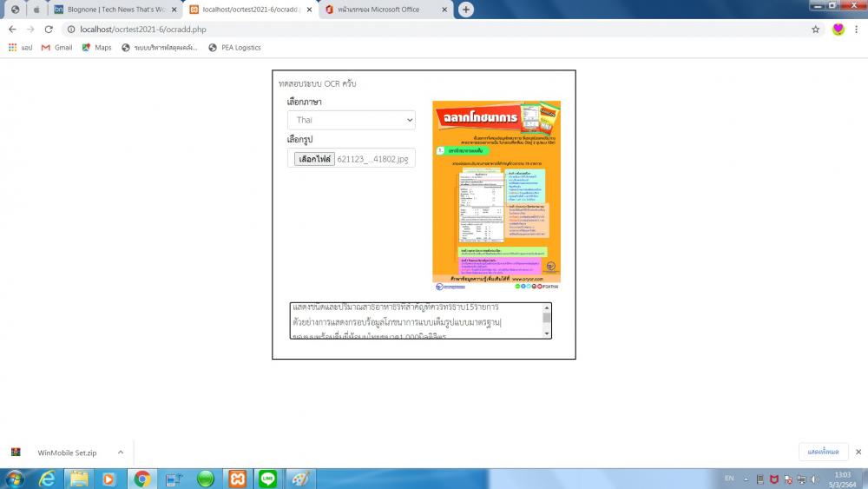Reload the ocradd.php page
The image size is (868, 489).
pos(49,30)
